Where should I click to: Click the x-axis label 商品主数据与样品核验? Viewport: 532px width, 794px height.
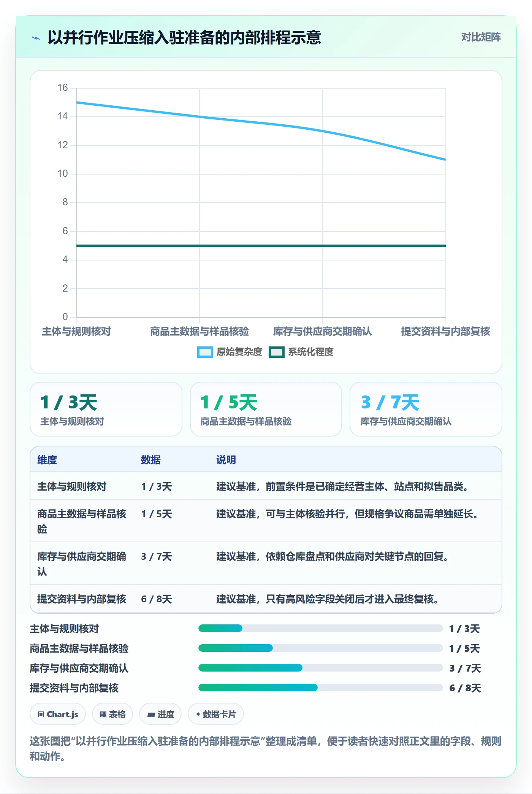[199, 331]
